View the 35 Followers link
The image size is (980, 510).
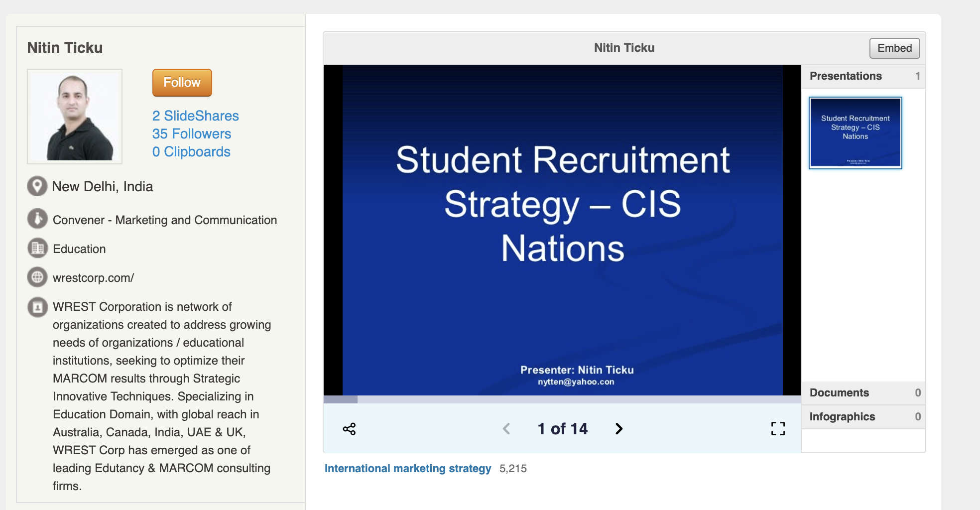coord(192,133)
